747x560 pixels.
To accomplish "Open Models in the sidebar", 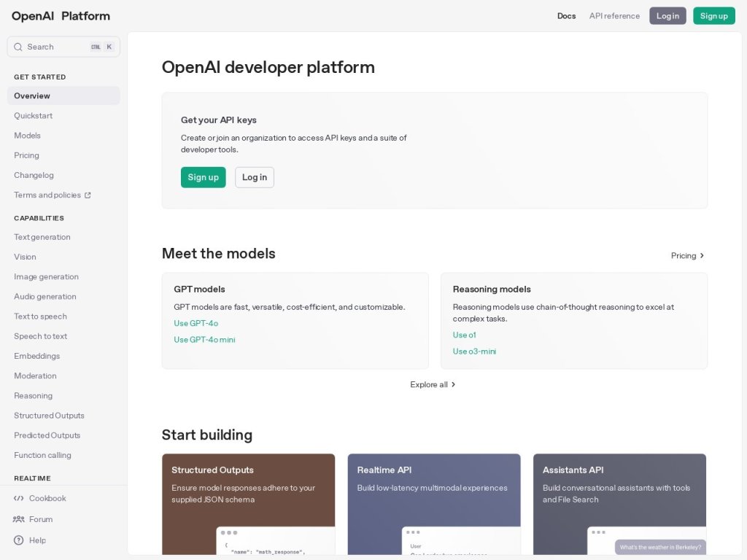I will pyautogui.click(x=27, y=136).
